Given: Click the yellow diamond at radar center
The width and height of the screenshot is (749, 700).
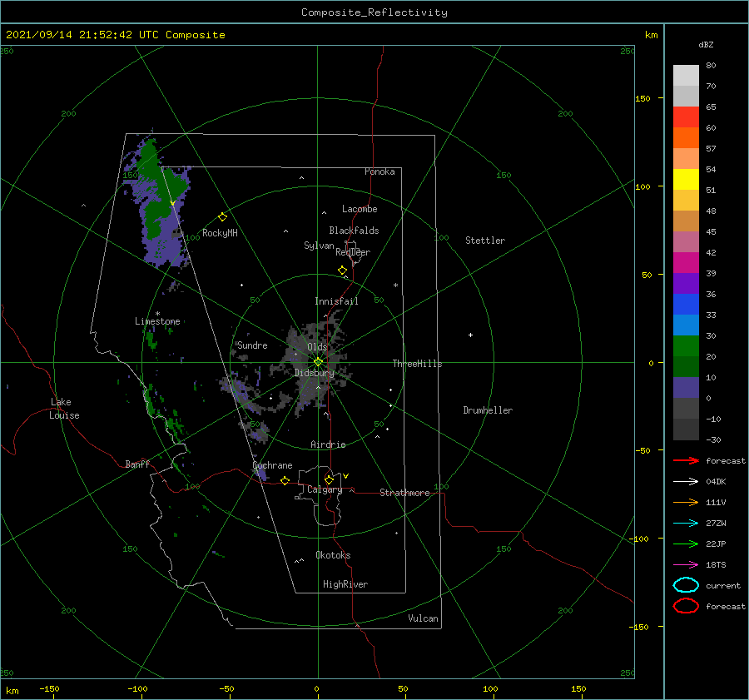Looking at the screenshot, I should (318, 362).
